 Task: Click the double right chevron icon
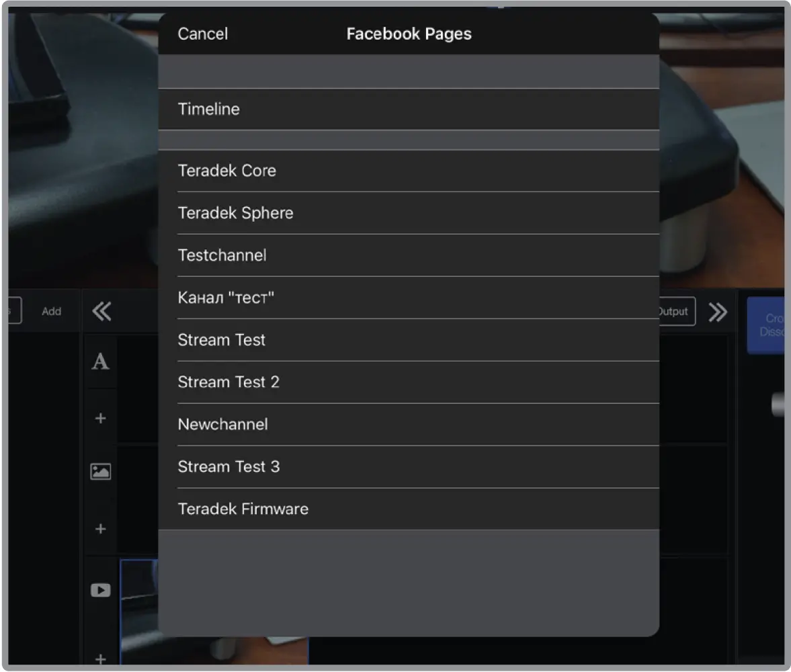(x=718, y=312)
